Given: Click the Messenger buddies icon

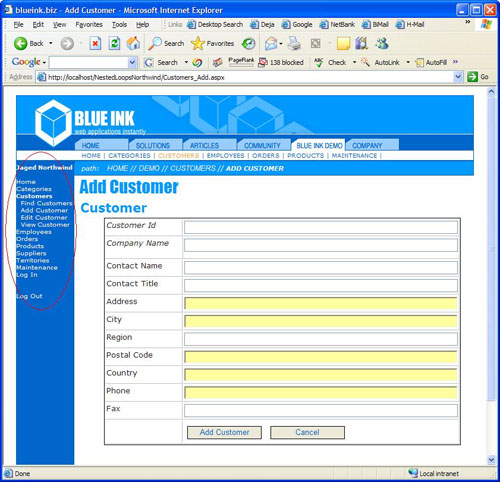Looking at the screenshot, I should point(382,44).
